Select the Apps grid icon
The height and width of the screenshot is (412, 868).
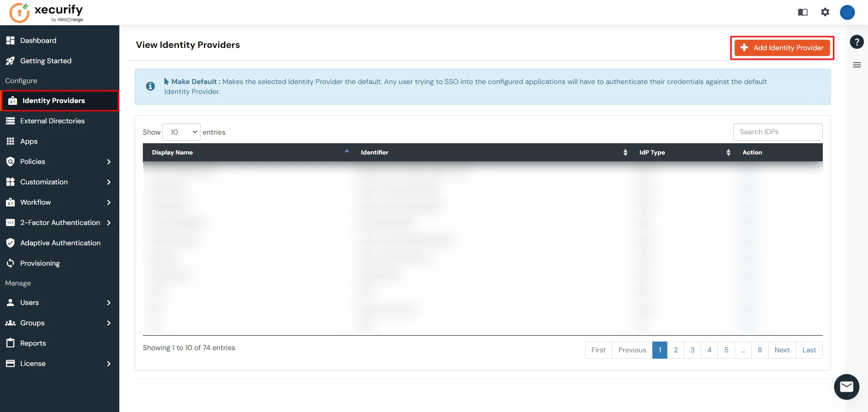pyautogui.click(x=10, y=141)
